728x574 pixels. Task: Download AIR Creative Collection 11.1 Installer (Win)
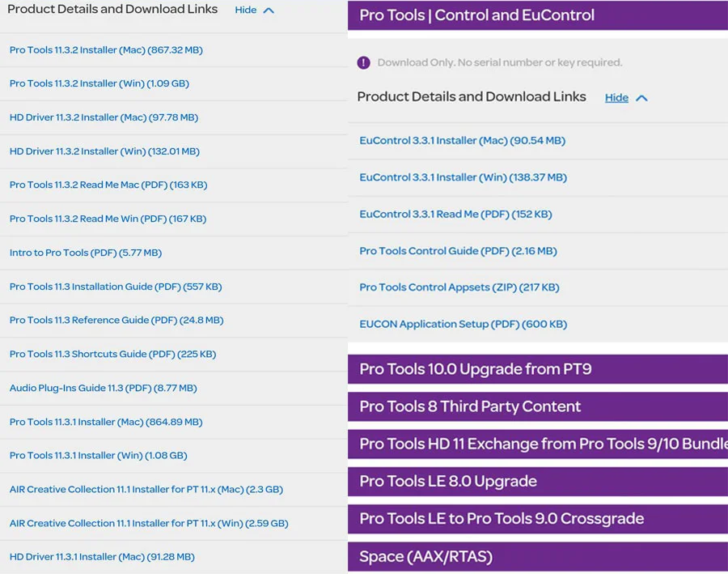[149, 523]
